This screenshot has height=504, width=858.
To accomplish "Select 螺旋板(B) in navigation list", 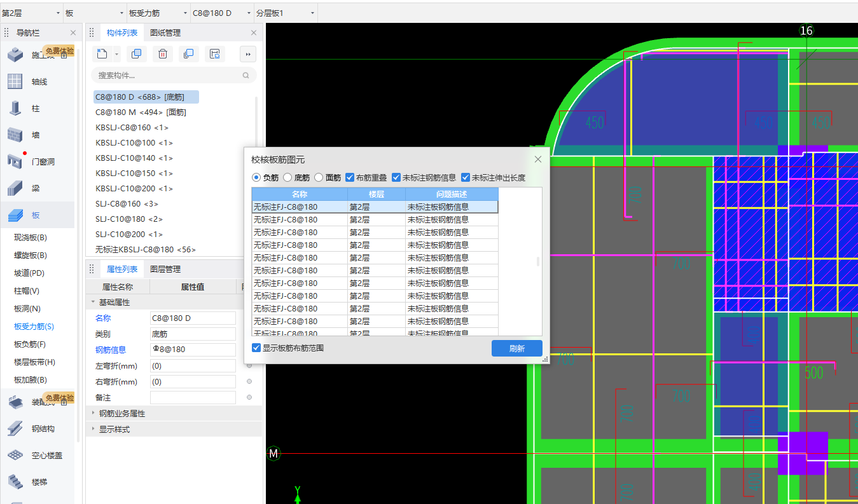I will [x=31, y=255].
